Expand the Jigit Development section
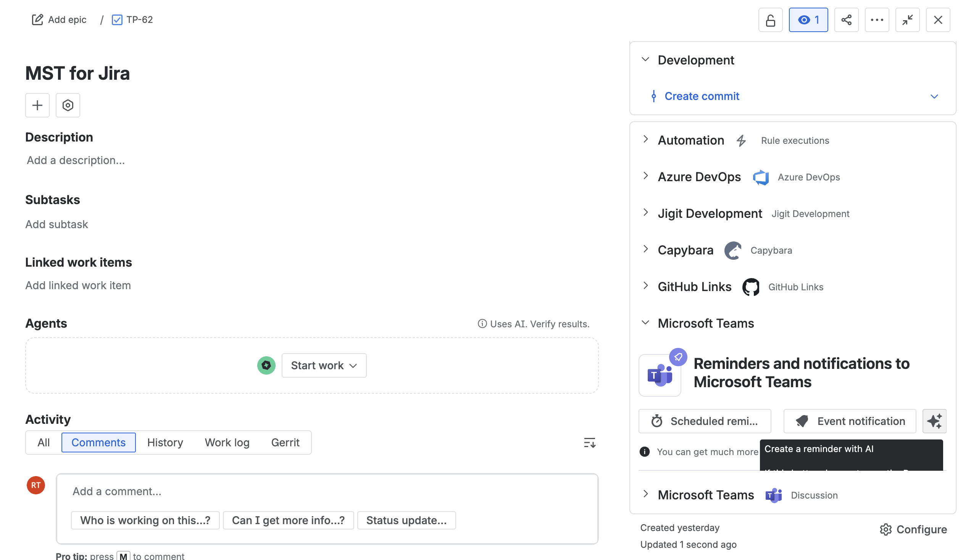Viewport: 971px width, 560px height. pyautogui.click(x=645, y=213)
